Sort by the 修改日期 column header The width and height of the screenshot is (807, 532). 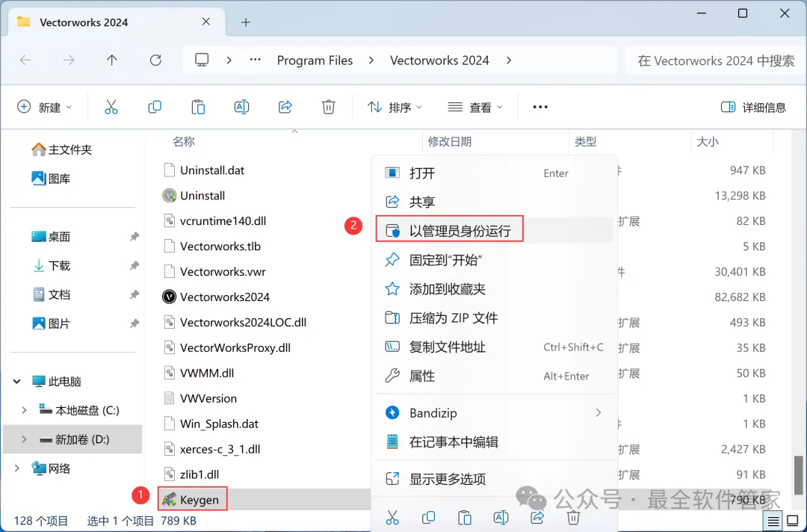pyautogui.click(x=450, y=141)
